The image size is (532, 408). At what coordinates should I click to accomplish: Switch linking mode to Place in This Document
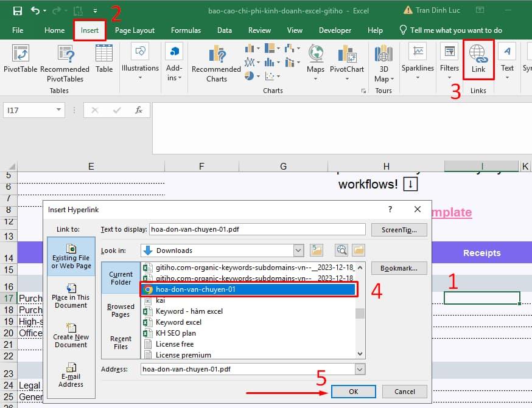(71, 301)
